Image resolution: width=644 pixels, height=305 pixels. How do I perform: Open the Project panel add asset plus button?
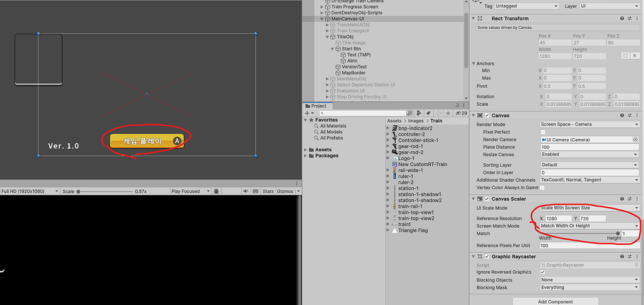pos(309,113)
